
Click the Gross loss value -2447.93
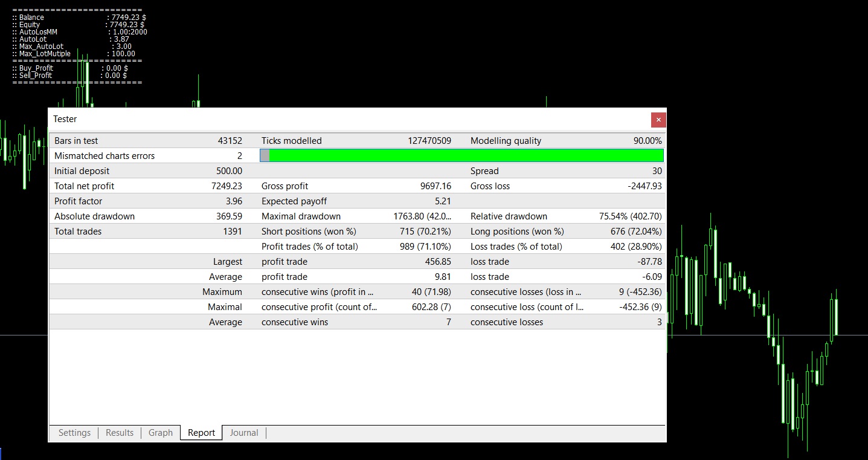[x=645, y=186]
